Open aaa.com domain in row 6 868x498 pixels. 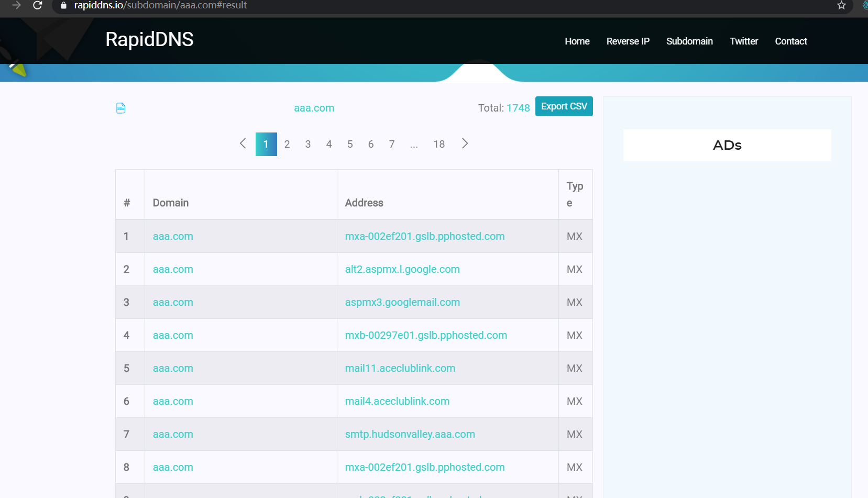click(173, 401)
